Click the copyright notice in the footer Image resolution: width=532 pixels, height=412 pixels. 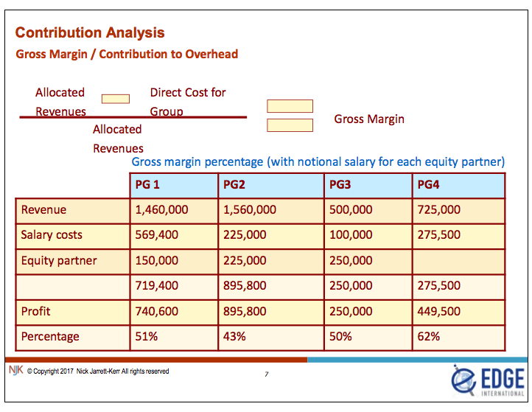point(98,371)
